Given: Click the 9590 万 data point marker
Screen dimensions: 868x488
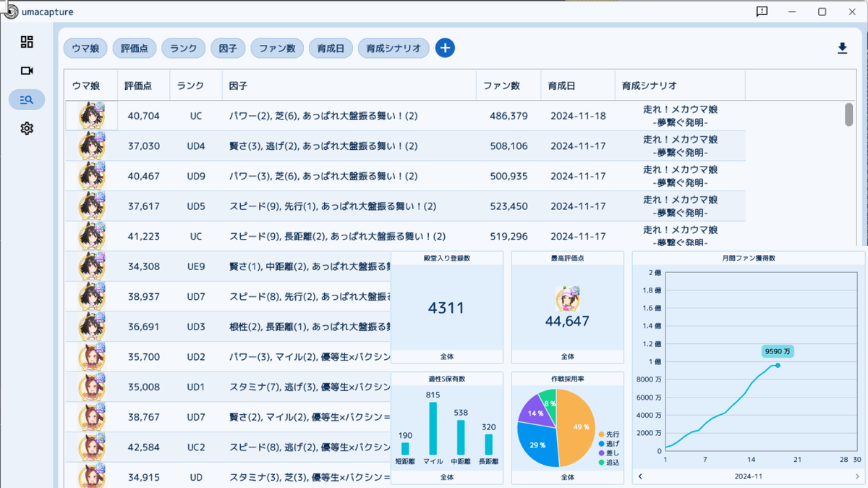Looking at the screenshot, I should coord(778,365).
